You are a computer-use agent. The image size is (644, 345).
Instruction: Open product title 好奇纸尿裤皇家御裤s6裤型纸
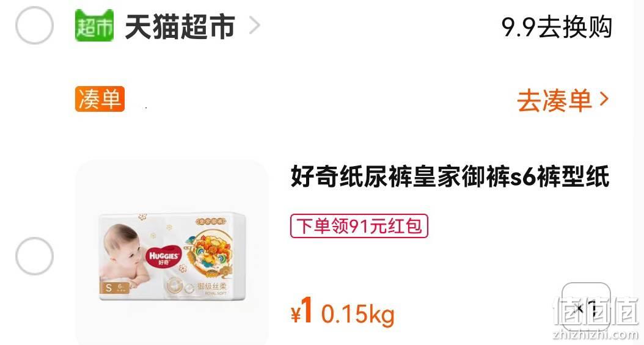point(450,176)
